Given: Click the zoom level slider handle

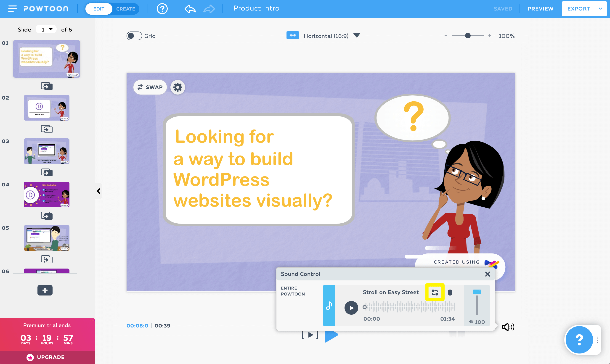Looking at the screenshot, I should tap(468, 36).
